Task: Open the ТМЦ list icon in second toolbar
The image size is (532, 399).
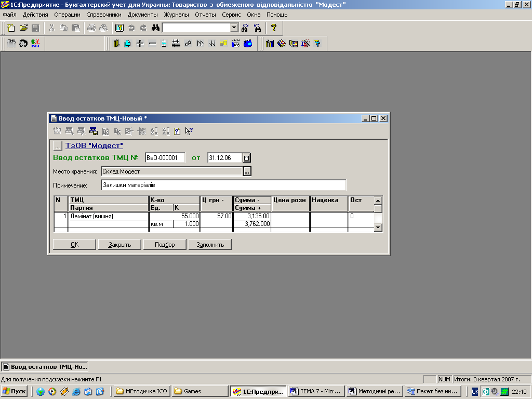Action: coord(11,44)
